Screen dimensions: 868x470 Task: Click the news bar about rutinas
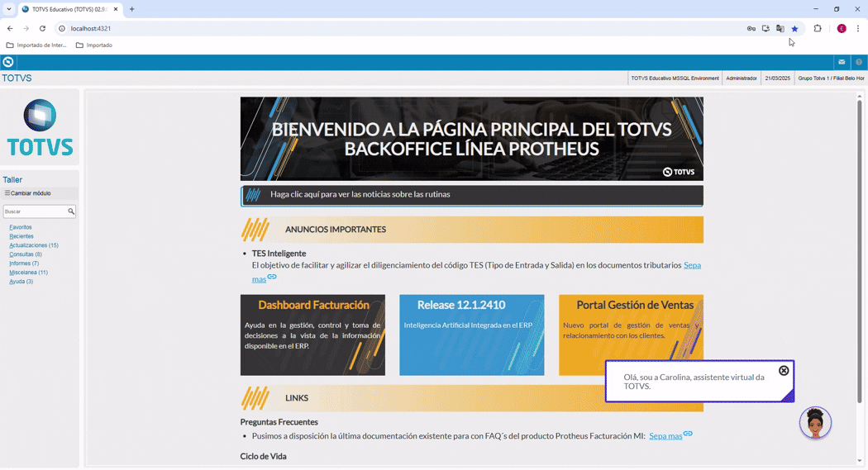(472, 195)
